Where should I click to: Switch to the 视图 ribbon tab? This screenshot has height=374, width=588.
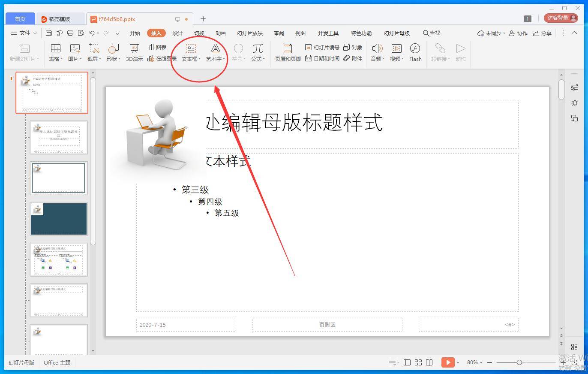[300, 33]
